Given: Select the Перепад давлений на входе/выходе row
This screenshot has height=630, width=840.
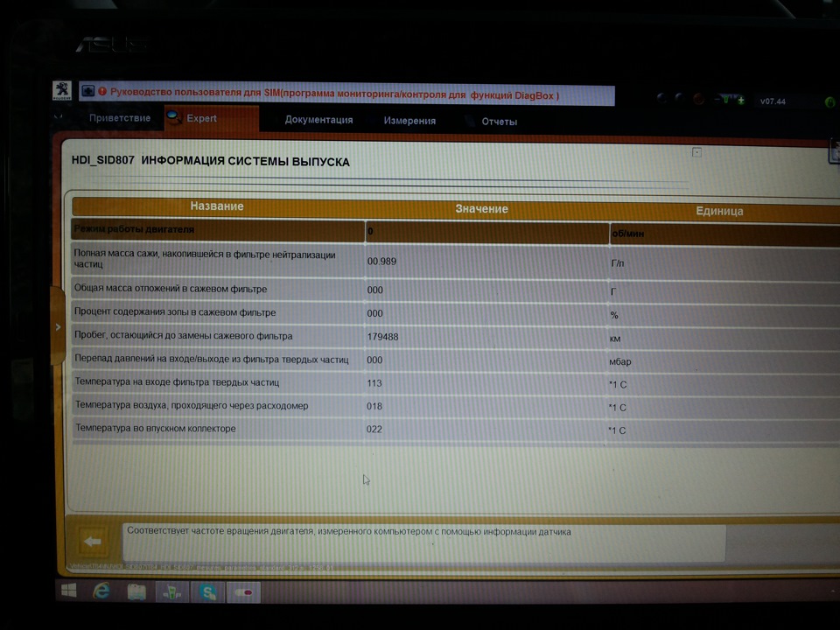Looking at the screenshot, I should (x=455, y=360).
